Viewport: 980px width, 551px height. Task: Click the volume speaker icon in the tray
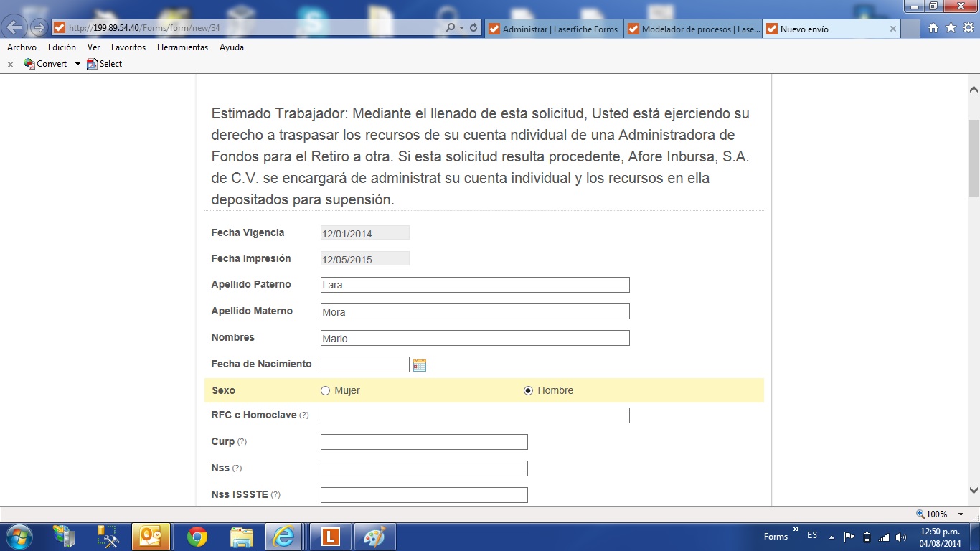pos(901,537)
